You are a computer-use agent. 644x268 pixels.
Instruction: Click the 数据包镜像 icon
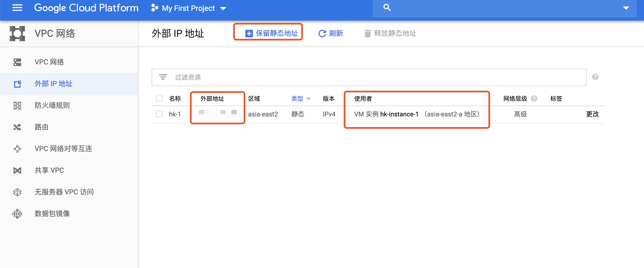pos(17,214)
